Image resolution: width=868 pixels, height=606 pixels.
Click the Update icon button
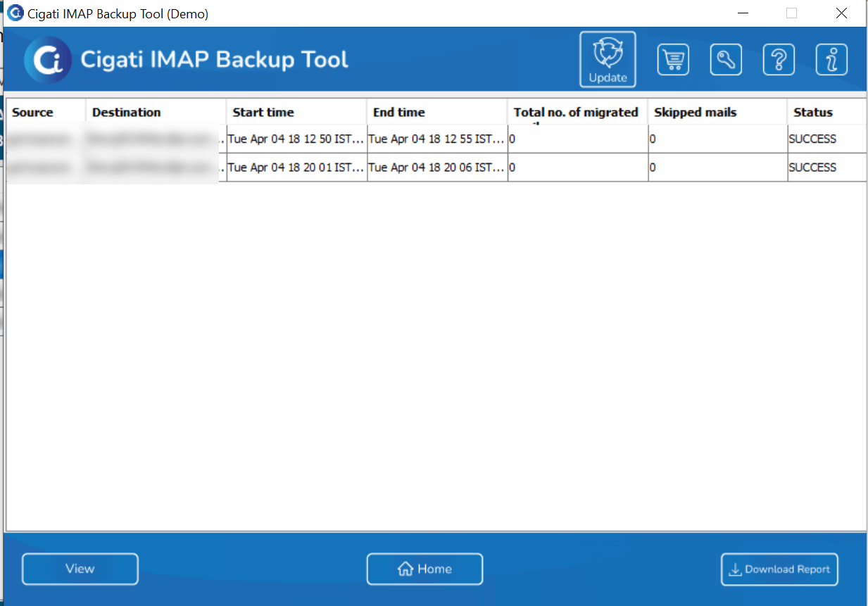coord(608,60)
